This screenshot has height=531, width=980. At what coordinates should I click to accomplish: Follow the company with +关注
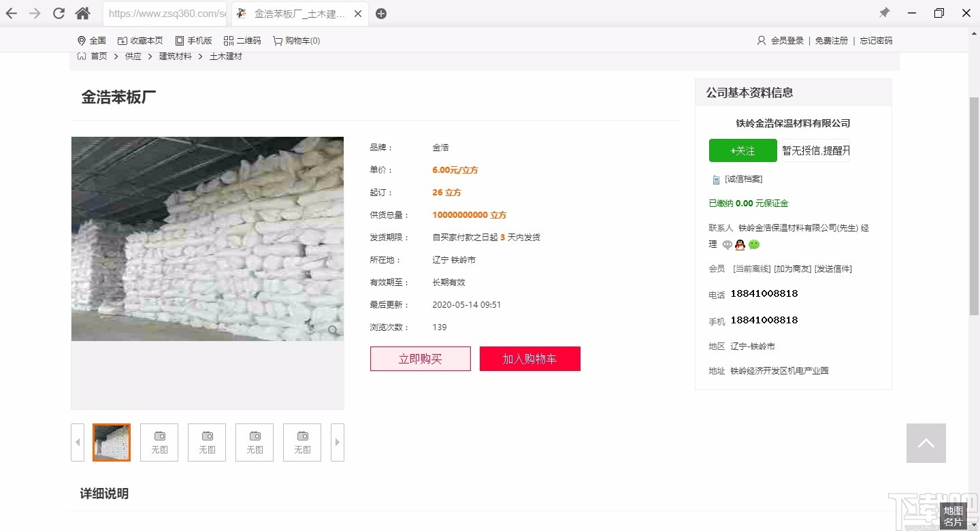tap(742, 150)
